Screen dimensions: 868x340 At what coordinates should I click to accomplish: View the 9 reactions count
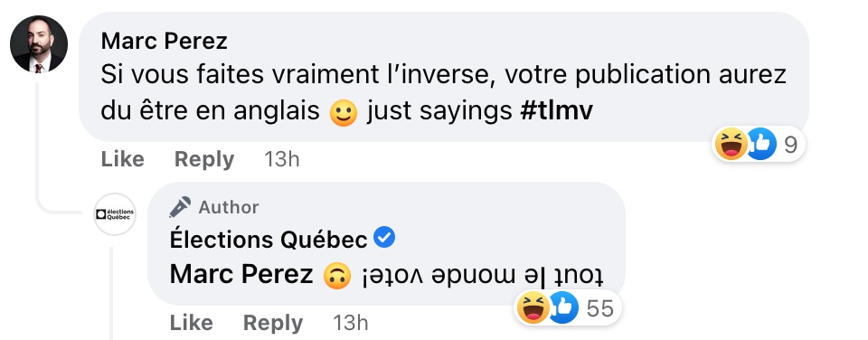pos(790,145)
